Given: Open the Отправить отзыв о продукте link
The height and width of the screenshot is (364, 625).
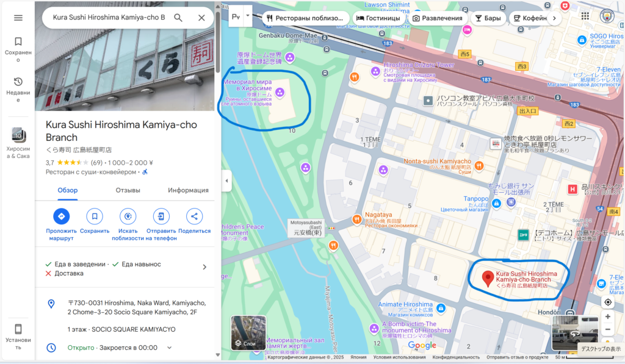Looking at the screenshot, I should pos(518,357).
